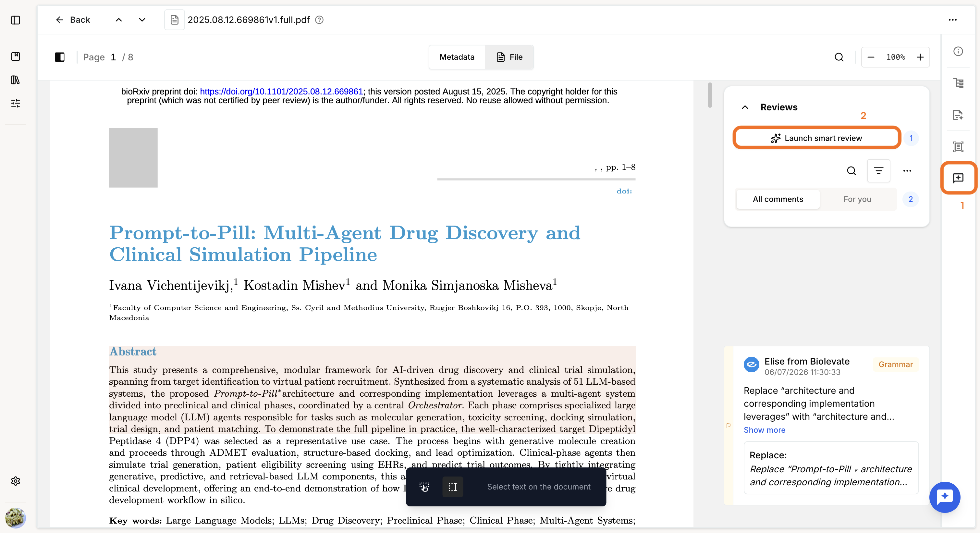Open the comments filter icon button

tap(878, 171)
